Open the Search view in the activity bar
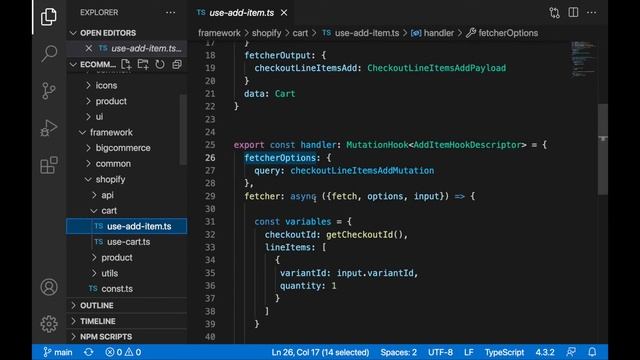Image resolution: width=640 pixels, height=360 pixels. coord(49,53)
